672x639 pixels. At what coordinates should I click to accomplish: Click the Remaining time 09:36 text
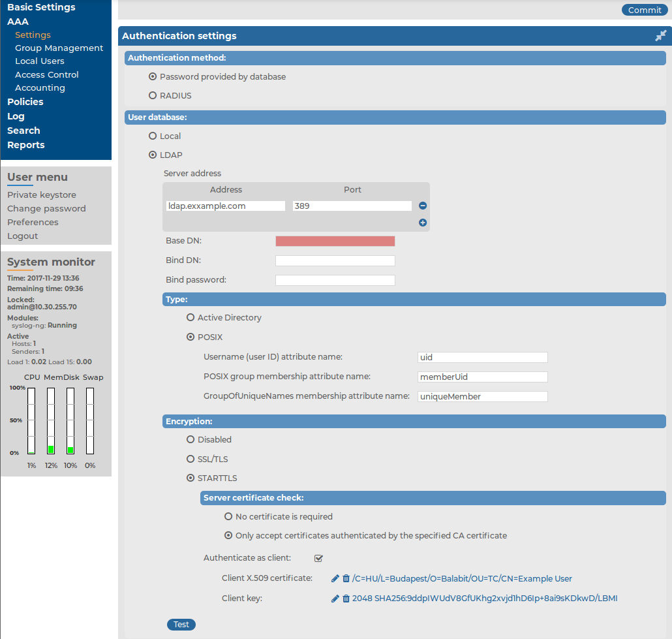[x=45, y=288]
